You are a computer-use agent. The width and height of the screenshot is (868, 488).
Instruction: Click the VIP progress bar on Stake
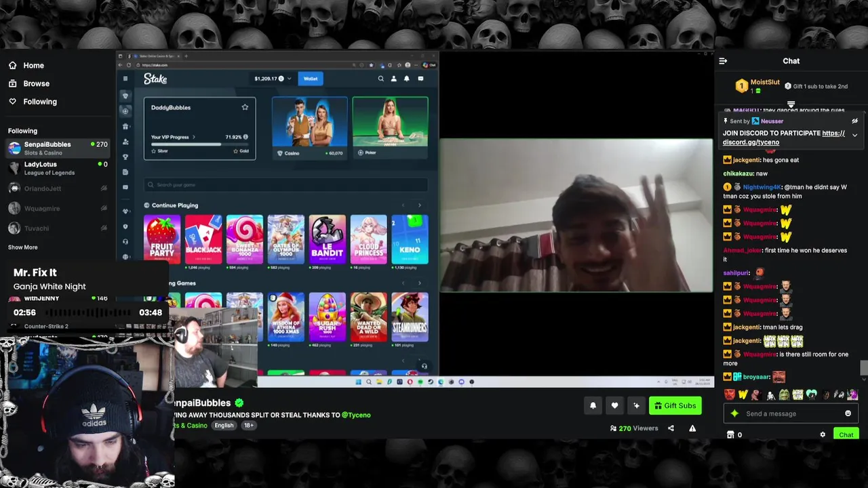[x=199, y=144]
